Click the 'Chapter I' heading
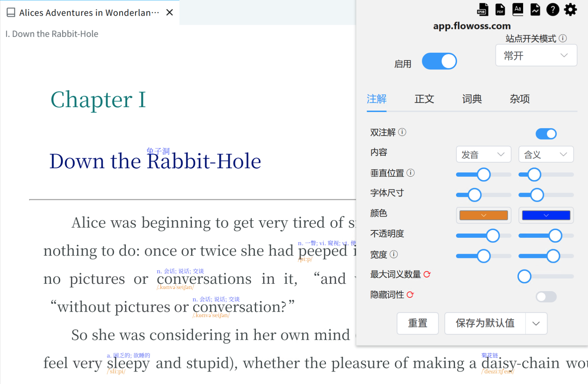This screenshot has height=384, width=588. coord(98,100)
